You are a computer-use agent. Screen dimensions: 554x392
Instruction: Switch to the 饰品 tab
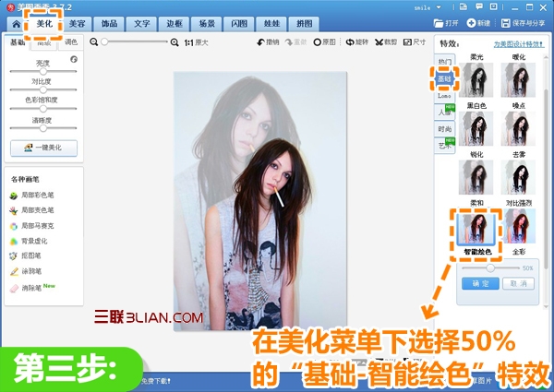(x=109, y=24)
